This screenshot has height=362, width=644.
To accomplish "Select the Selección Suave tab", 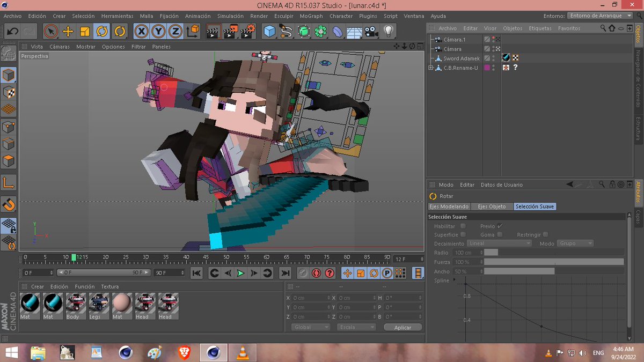I will pos(535,206).
